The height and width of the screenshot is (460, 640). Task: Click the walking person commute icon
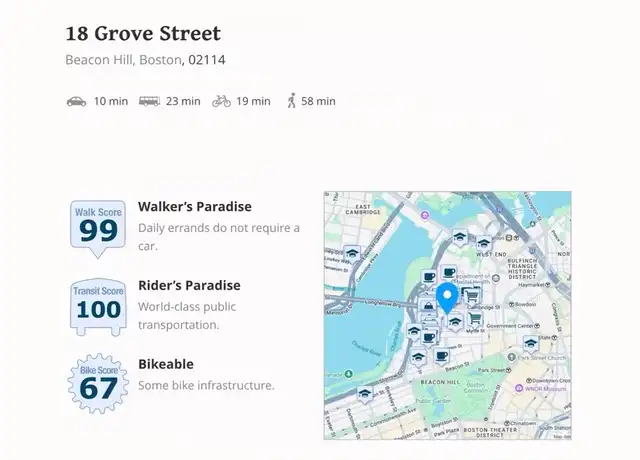click(291, 100)
